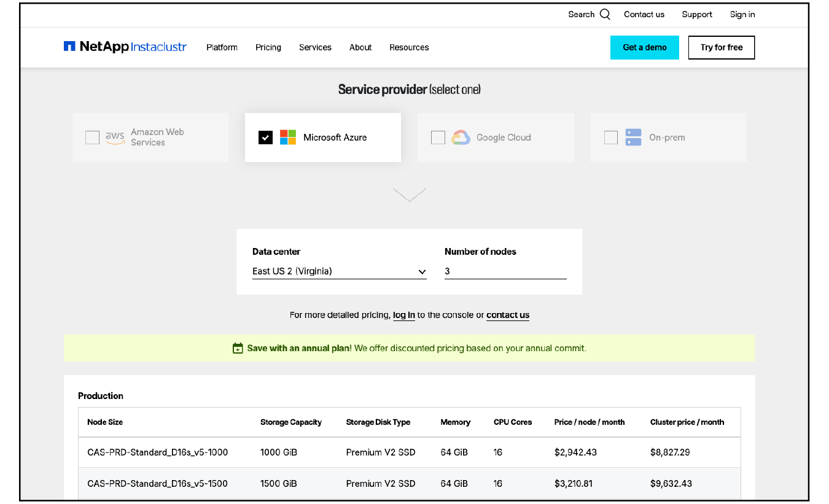Click the On-prem server icon
The height and width of the screenshot is (504, 829).
click(632, 137)
